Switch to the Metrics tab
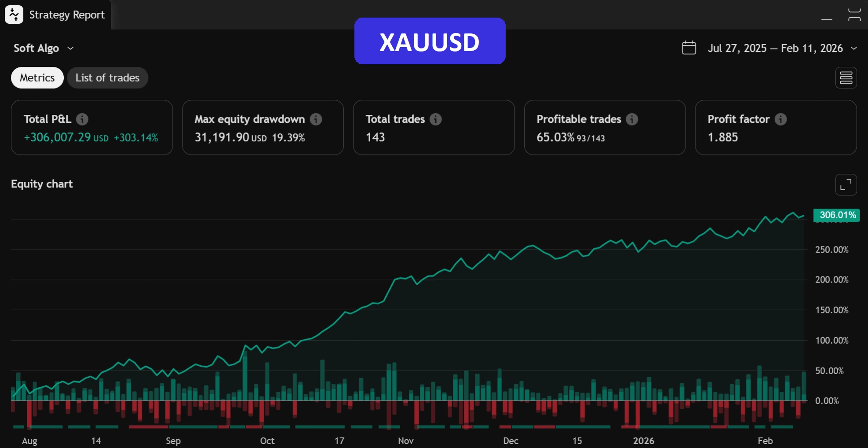The height and width of the screenshot is (448, 868). [37, 78]
